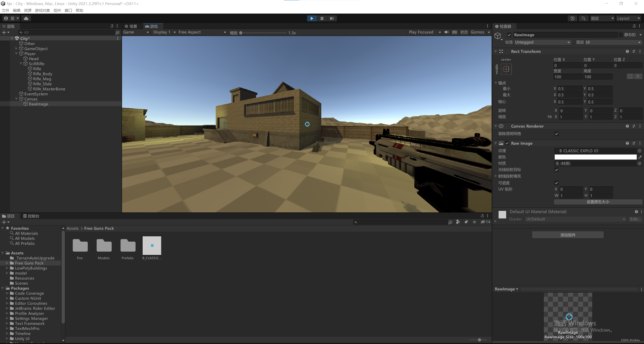Open texture object picker for 纹理
Viewport: 644px width, 344px height.
(x=639, y=151)
